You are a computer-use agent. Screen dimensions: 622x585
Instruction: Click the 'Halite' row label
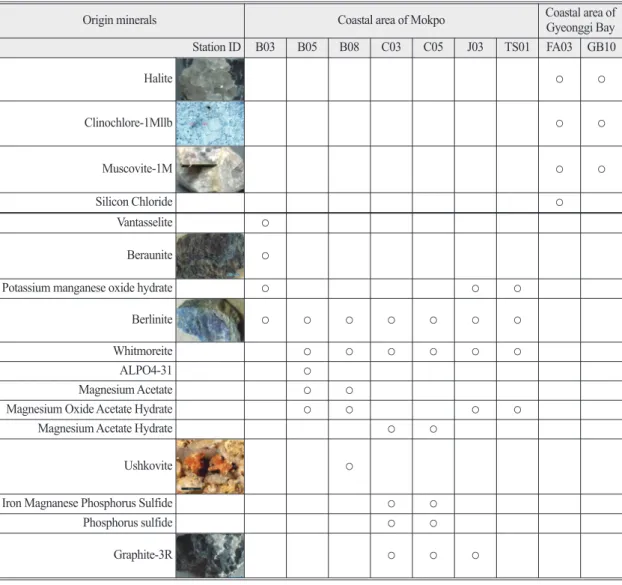tap(158, 79)
